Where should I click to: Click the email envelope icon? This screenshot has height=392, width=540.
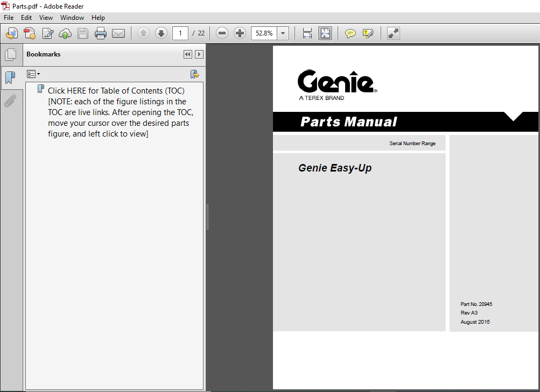118,33
